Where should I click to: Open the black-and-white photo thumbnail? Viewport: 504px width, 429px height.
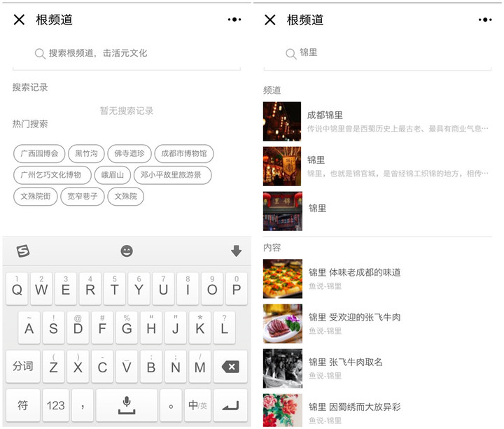point(283,369)
